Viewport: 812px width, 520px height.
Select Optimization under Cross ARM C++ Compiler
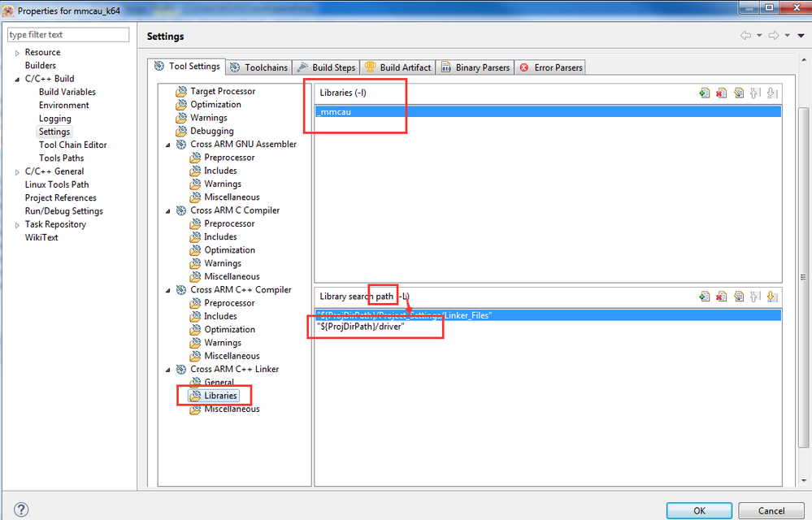tap(229, 330)
